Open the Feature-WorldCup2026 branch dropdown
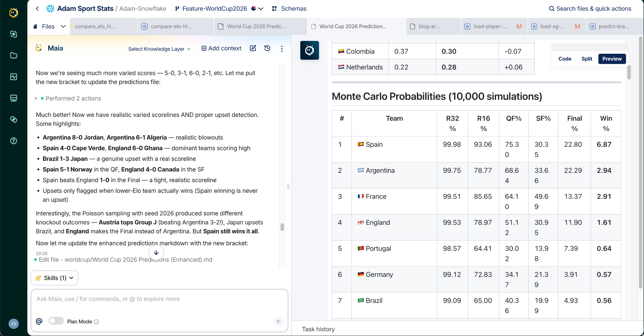The image size is (644, 336). pos(261,8)
